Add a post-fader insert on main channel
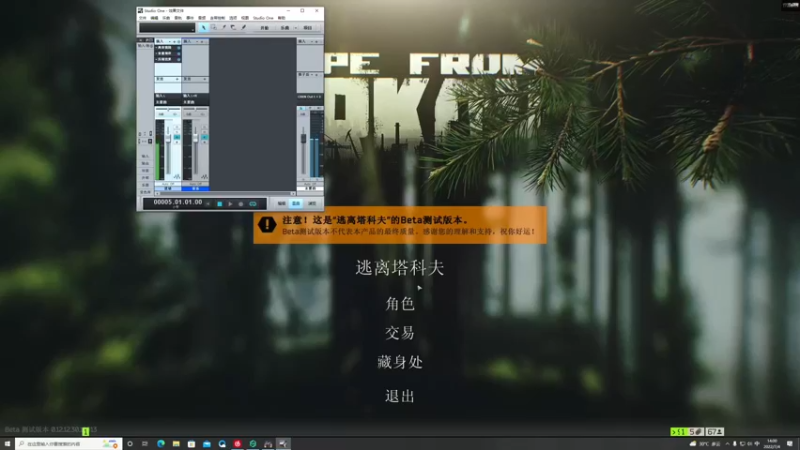The image size is (800, 450). [316, 75]
